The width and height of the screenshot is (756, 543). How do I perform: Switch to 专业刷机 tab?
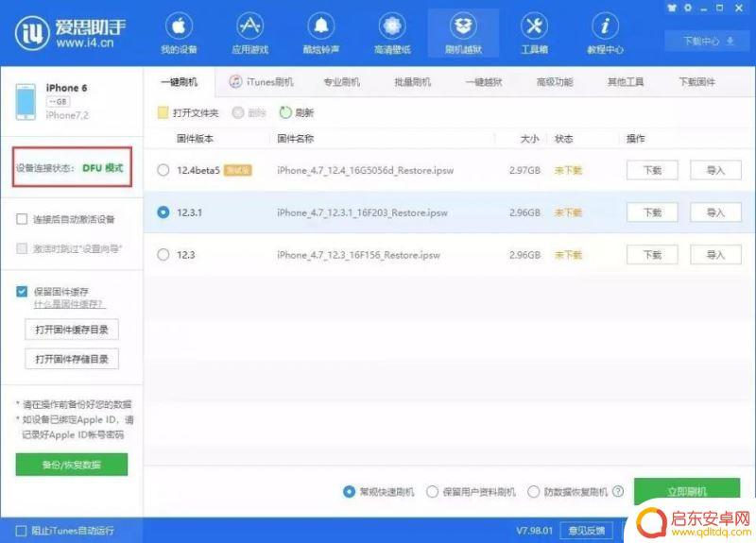(x=341, y=82)
